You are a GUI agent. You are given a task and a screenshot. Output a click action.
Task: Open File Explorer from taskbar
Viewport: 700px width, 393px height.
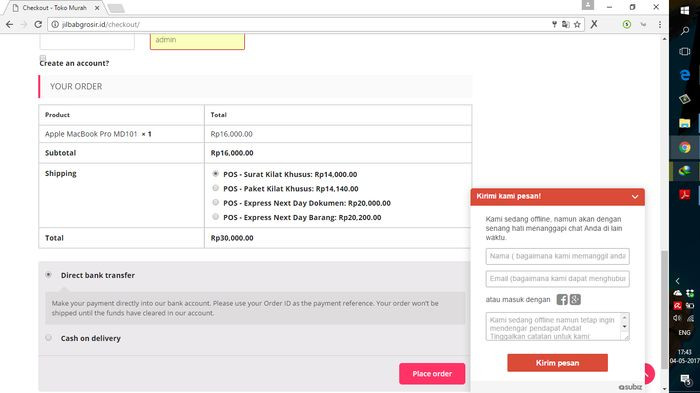[x=684, y=123]
